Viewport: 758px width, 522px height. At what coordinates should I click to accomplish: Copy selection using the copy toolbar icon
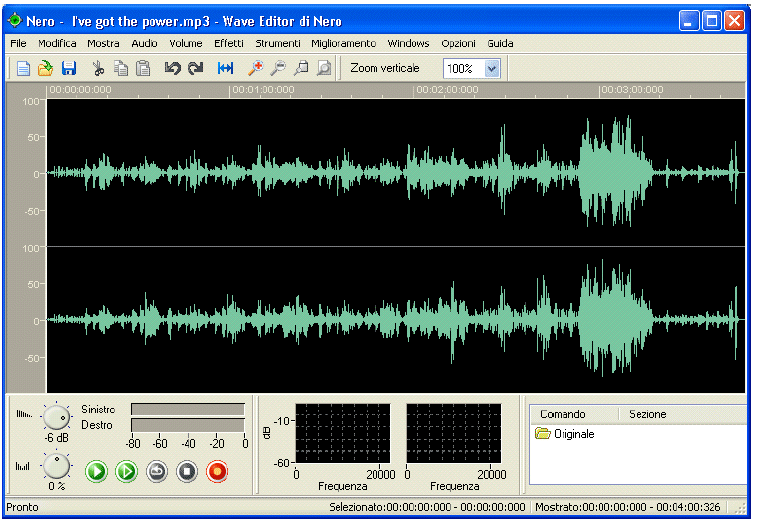click(121, 69)
